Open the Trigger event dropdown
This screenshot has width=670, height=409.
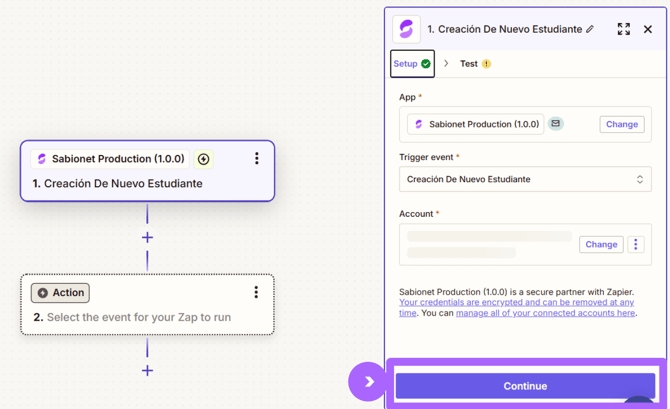(x=525, y=179)
